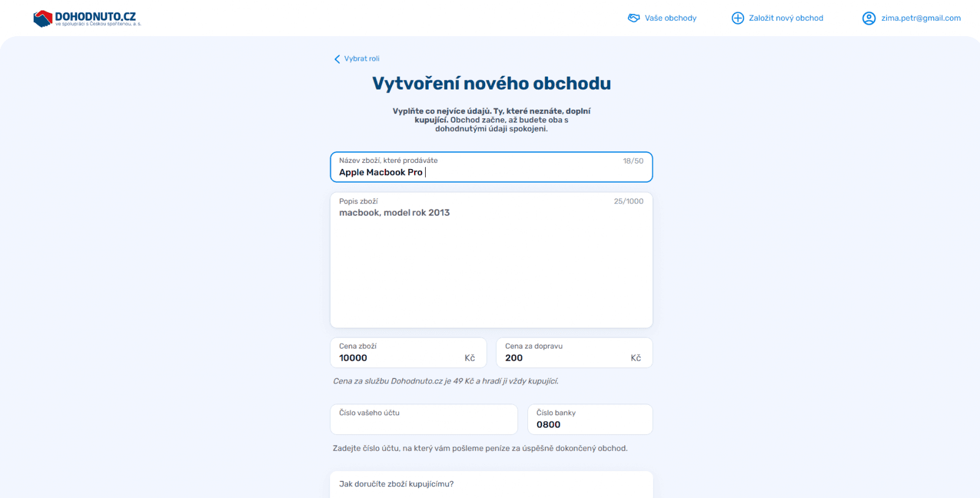Click the Zadejte číslo účtu helper text
This screenshot has width=980, height=498.
pos(480,448)
